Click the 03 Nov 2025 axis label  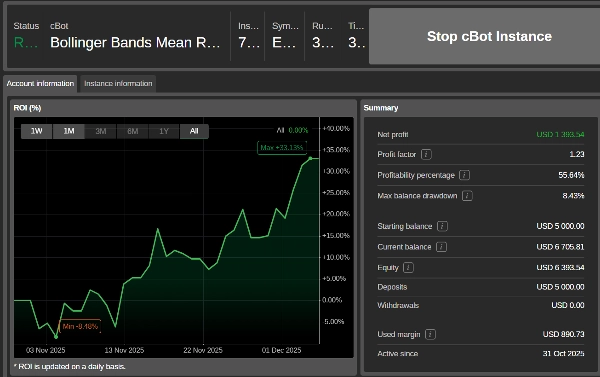click(46, 350)
